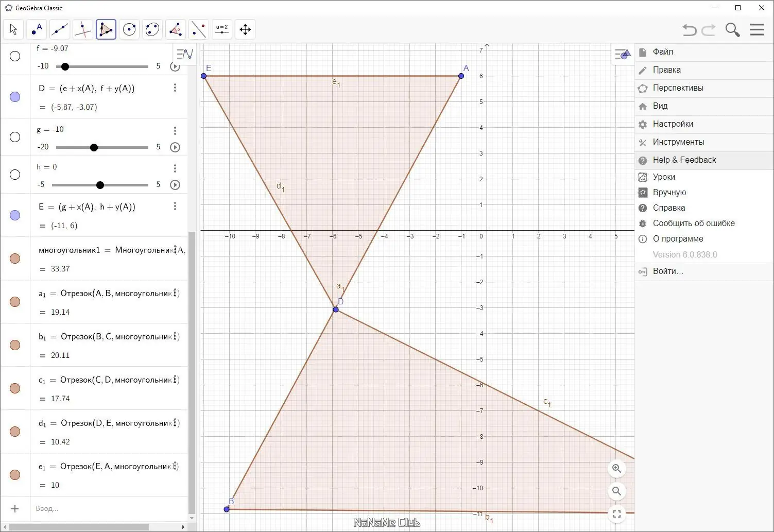Open more options for slider h
Viewport: 774px width, 532px height.
[175, 168]
